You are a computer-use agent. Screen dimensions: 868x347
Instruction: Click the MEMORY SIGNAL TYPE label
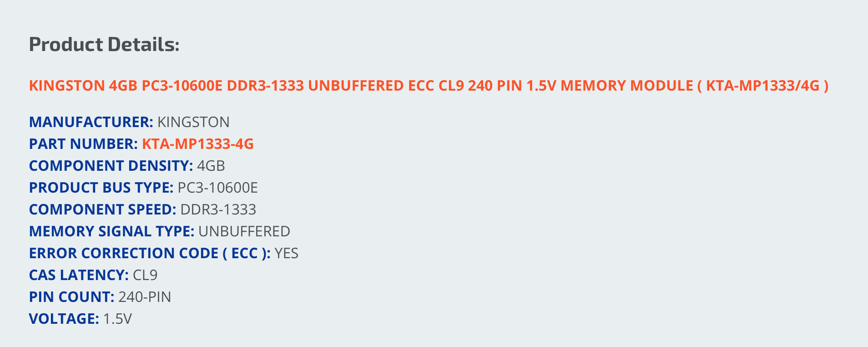click(x=111, y=231)
